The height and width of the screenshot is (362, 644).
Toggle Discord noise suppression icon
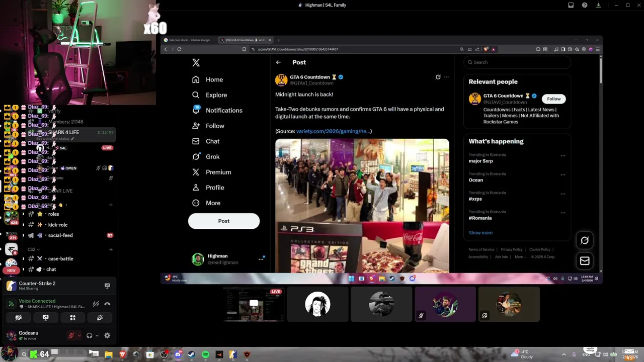[96, 304]
